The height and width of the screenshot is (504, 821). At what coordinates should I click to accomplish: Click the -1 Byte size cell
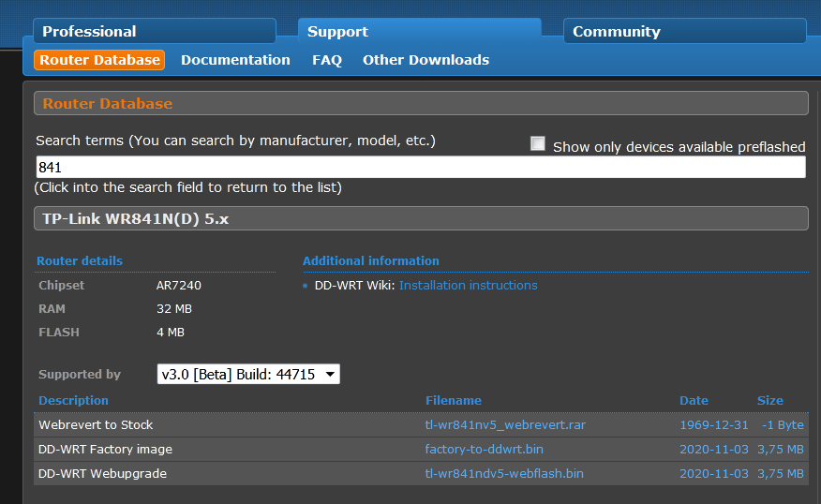(783, 425)
